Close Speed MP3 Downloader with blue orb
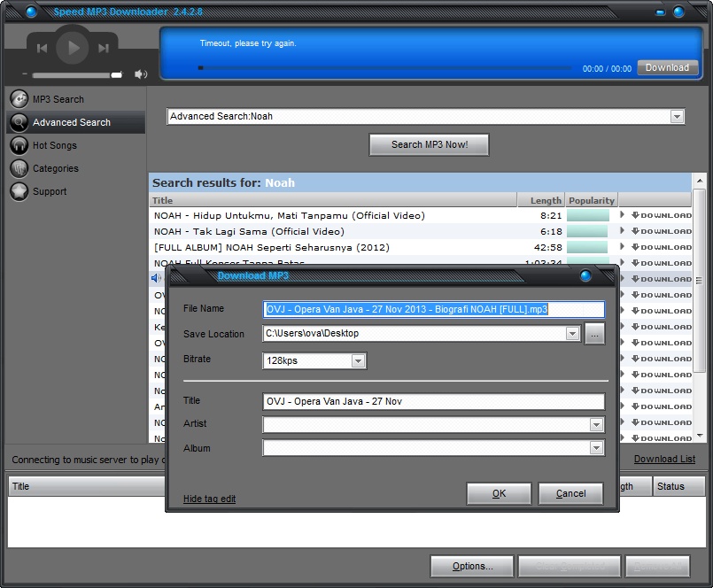This screenshot has width=713, height=588. tap(678, 12)
